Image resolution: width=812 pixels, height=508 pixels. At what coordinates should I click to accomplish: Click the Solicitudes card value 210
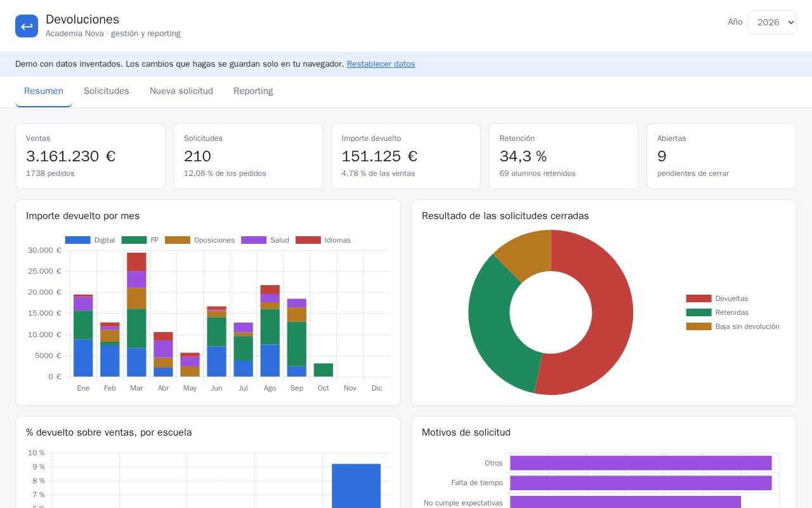point(197,156)
